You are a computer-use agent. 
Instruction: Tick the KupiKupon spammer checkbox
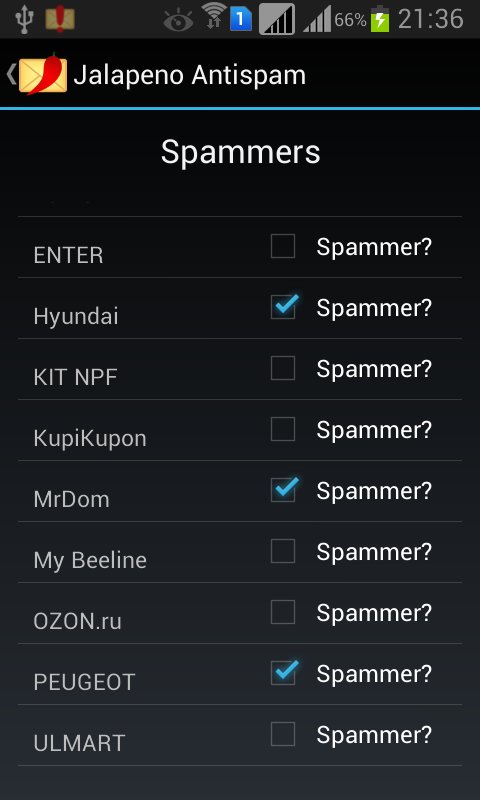[x=283, y=429]
